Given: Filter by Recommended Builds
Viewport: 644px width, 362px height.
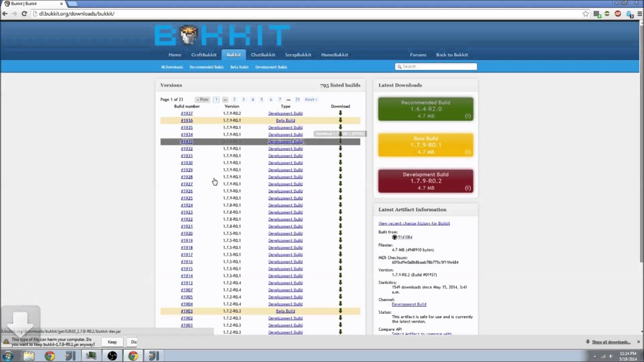Looking at the screenshot, I should [206, 67].
